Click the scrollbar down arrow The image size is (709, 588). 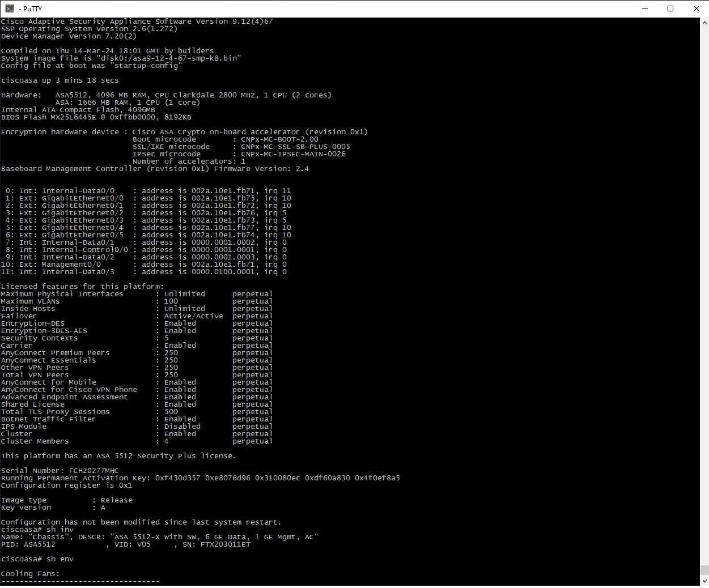click(x=704, y=581)
